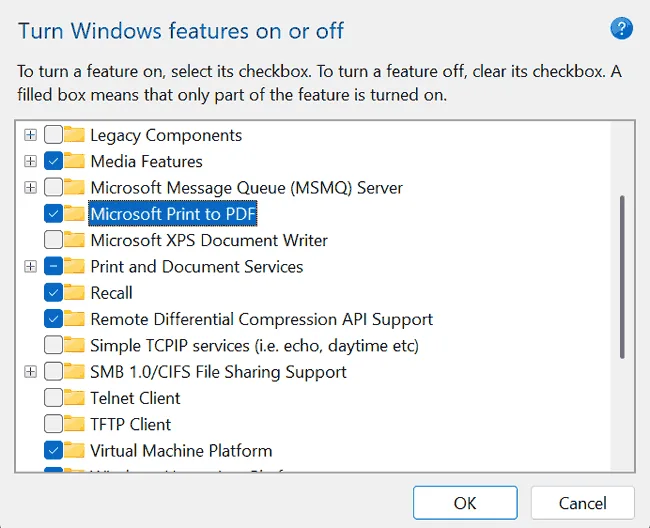Disable the Recall feature checkbox

click(54, 293)
